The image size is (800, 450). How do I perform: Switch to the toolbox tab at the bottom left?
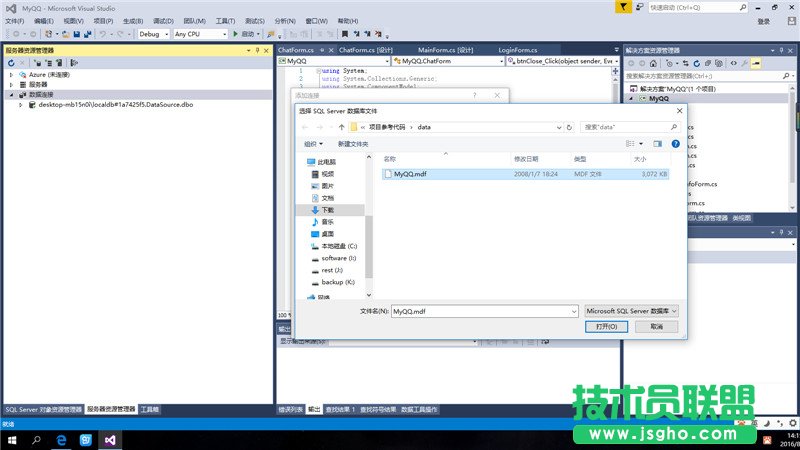pos(149,409)
